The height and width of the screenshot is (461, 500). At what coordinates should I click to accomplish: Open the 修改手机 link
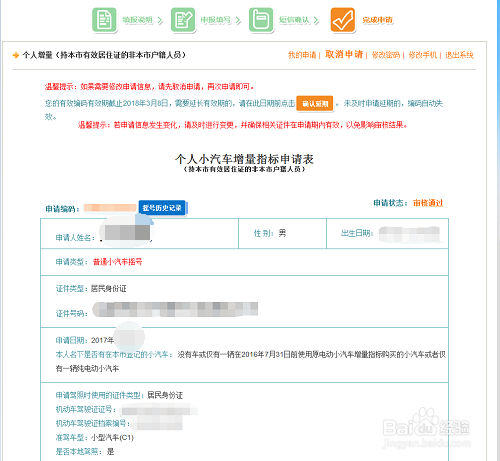423,55
